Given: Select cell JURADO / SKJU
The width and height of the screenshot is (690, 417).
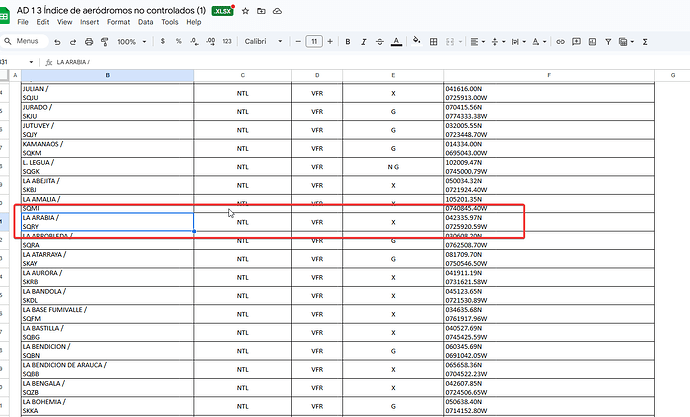Looking at the screenshot, I should [x=107, y=111].
